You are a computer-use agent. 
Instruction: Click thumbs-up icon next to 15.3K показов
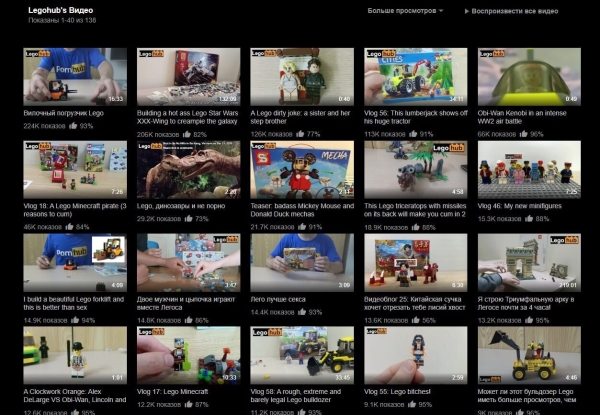click(x=529, y=218)
